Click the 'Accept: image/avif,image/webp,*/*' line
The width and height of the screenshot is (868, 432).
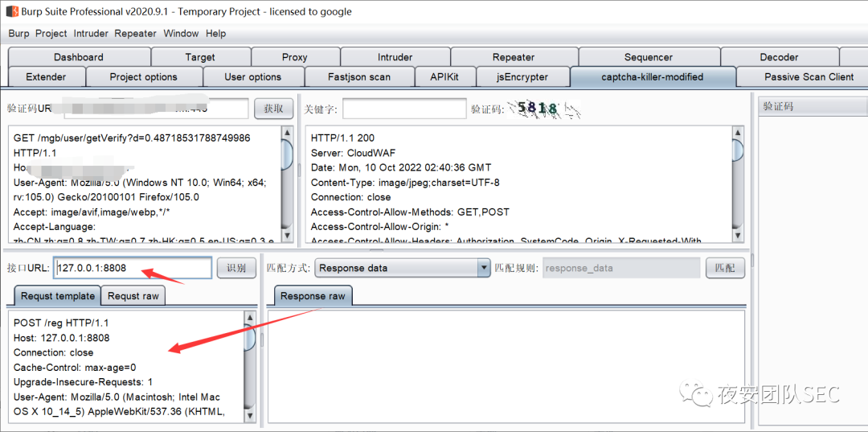click(93, 212)
